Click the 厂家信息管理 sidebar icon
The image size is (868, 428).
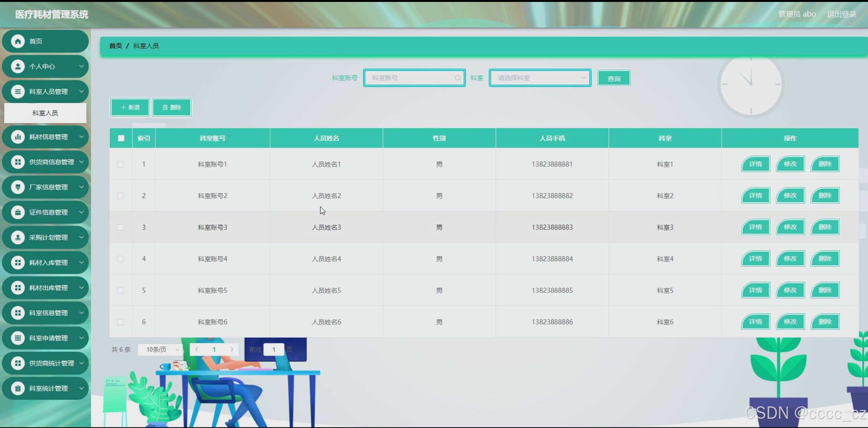18,187
